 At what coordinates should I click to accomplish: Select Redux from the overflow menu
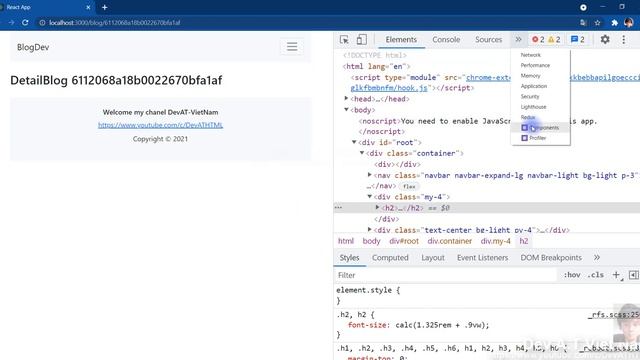528,117
